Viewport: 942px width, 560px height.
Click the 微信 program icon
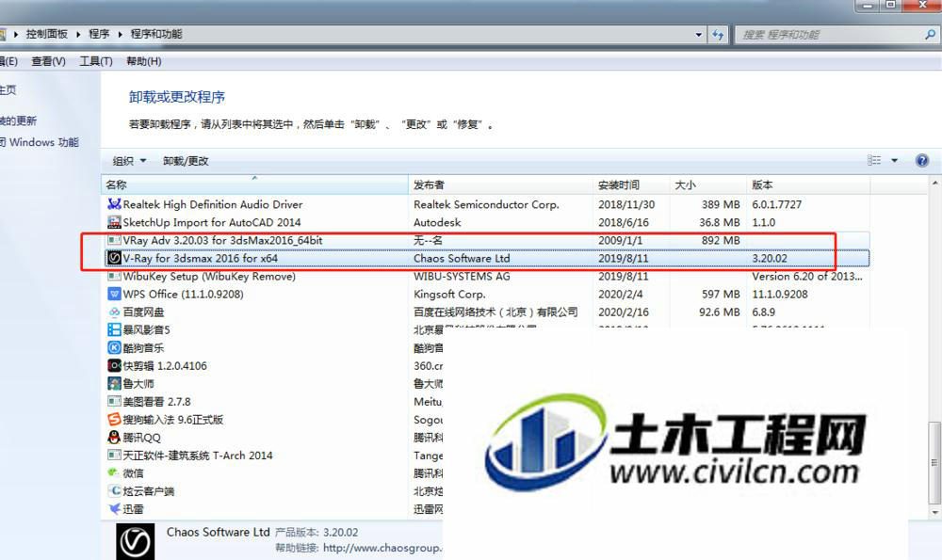[x=114, y=473]
